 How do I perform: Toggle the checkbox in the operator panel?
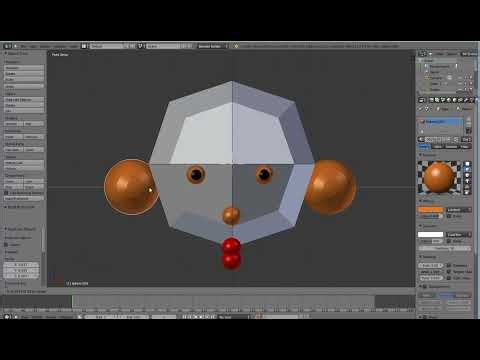pyautogui.click(x=6, y=244)
